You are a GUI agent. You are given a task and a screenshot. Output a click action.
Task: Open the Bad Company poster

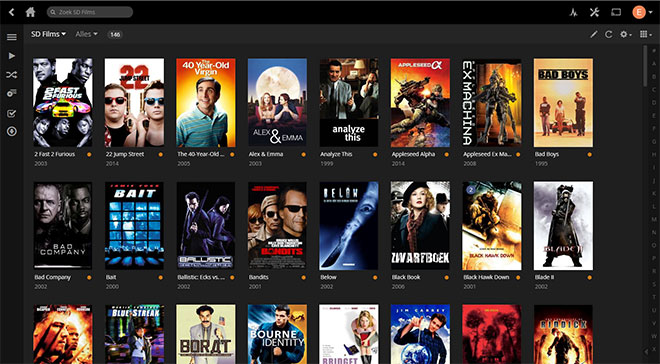click(x=63, y=226)
